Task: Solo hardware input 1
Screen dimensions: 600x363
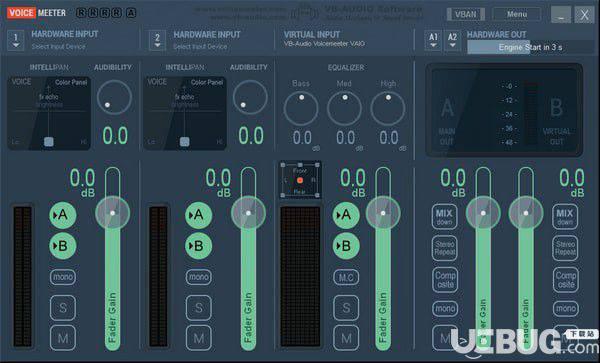Action: 63,308
